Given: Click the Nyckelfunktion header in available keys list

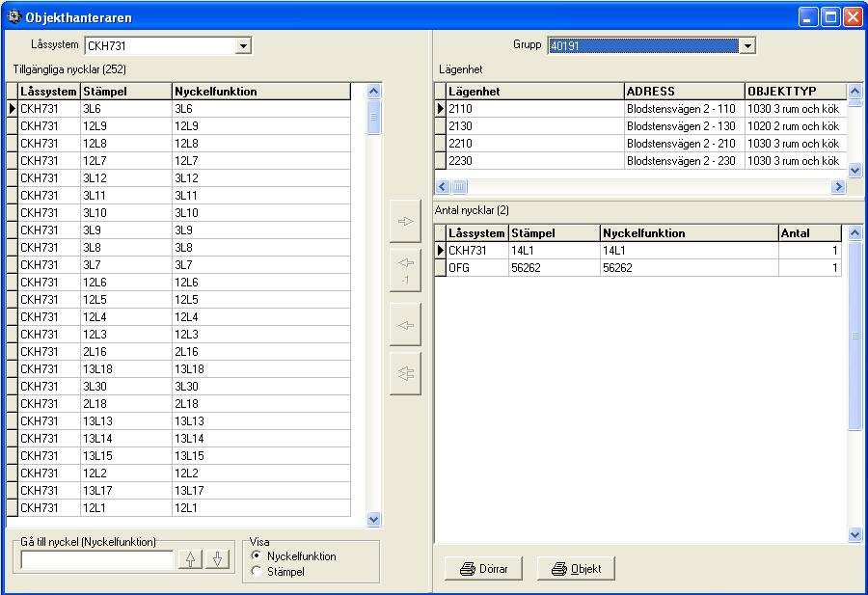Looking at the screenshot, I should [x=261, y=92].
